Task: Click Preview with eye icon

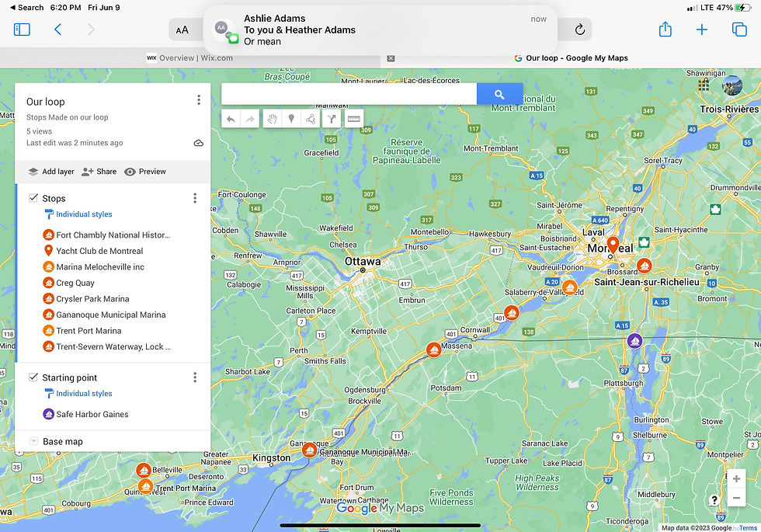Action: coord(145,172)
